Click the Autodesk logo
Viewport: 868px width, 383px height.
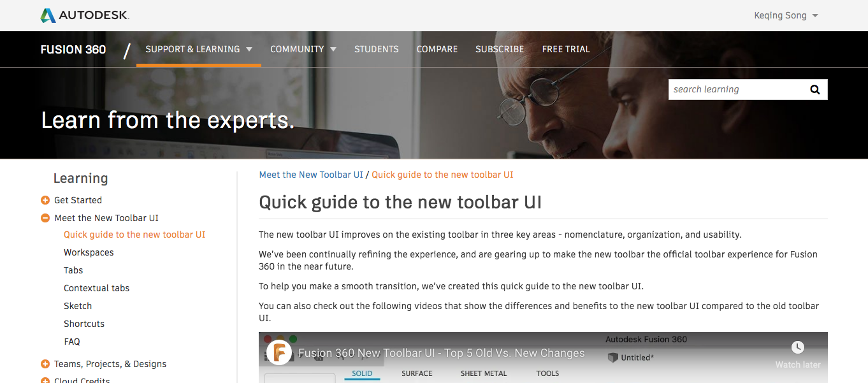point(84,15)
